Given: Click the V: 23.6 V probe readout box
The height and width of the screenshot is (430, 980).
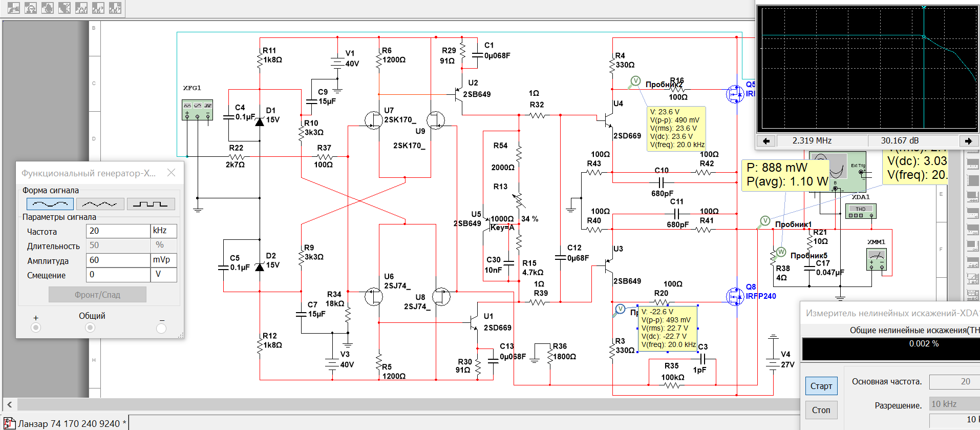Looking at the screenshot, I should 677,128.
